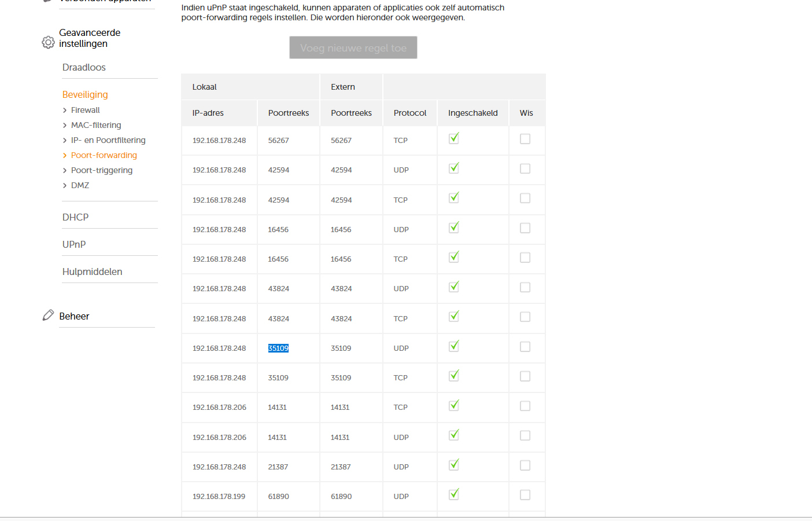The image size is (812, 521).
Task: Disable the port 56267 TCP rule checkmark
Action: pyautogui.click(x=454, y=138)
